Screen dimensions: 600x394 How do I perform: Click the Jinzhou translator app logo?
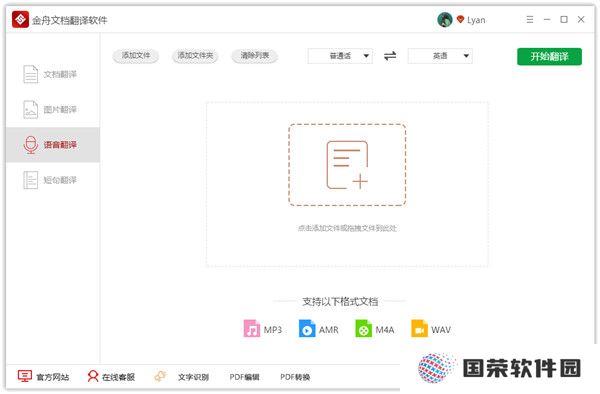click(x=20, y=19)
